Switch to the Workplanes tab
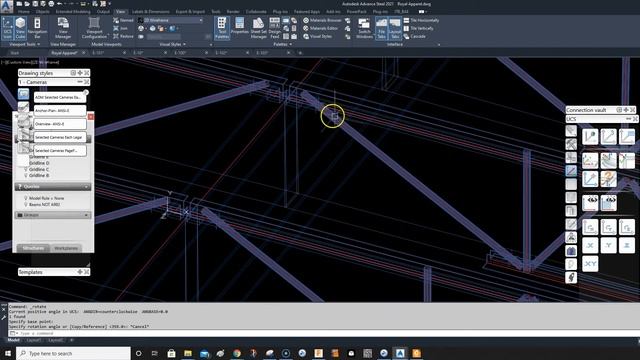 point(66,248)
